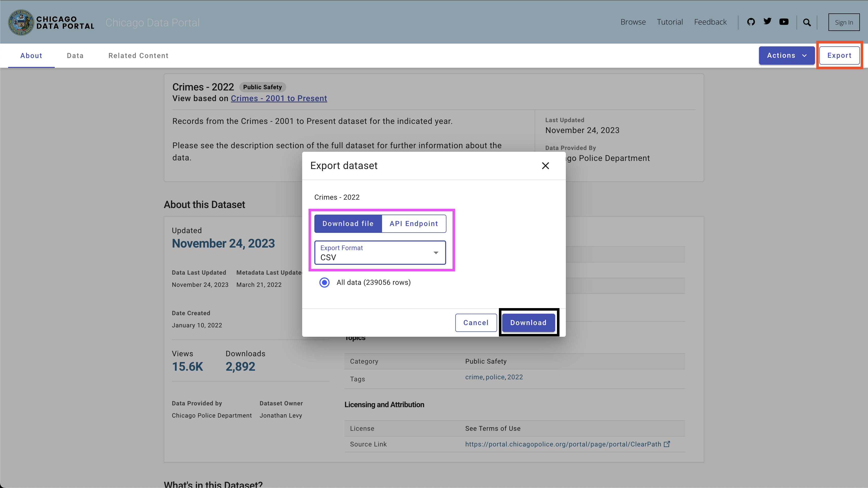The width and height of the screenshot is (868, 488).
Task: Switch to Related Content tab
Action: click(138, 55)
